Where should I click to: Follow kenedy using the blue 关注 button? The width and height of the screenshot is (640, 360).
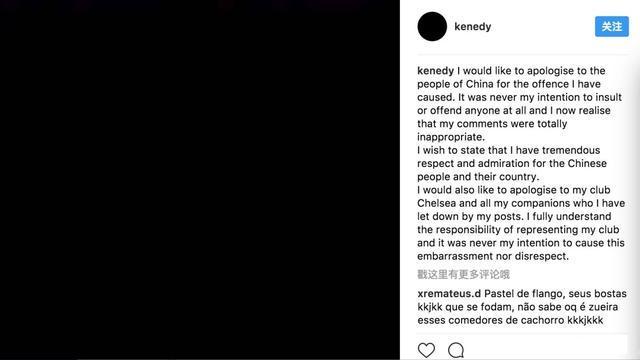click(611, 27)
